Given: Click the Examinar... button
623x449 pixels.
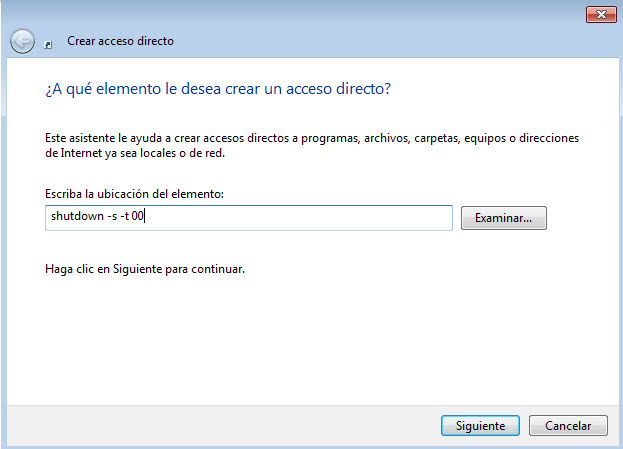Looking at the screenshot, I should click(503, 218).
